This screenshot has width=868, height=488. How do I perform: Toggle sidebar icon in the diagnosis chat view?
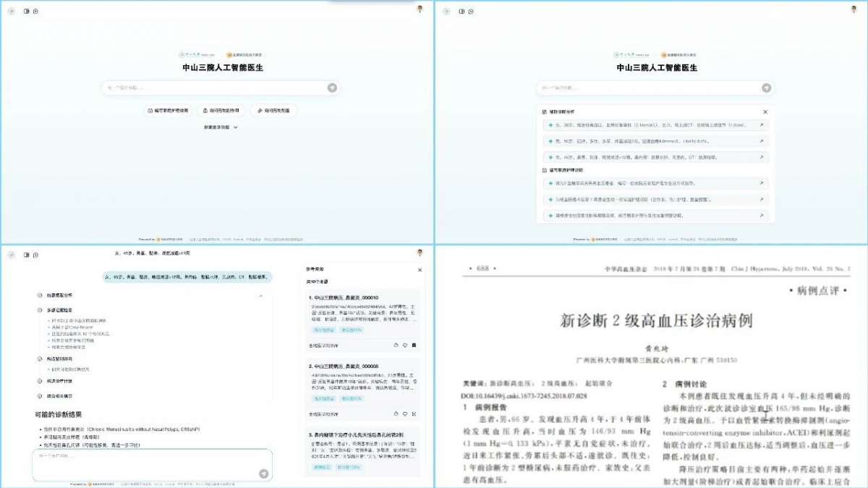27,255
